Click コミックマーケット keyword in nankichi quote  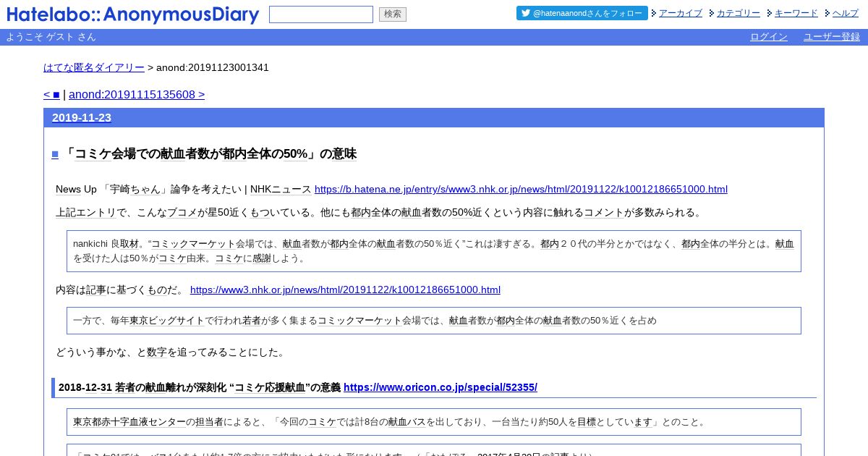(193, 244)
